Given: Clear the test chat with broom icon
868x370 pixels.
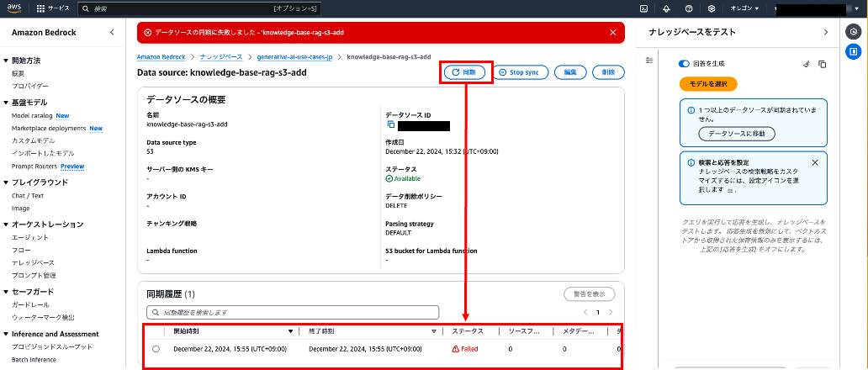Looking at the screenshot, I should click(806, 64).
